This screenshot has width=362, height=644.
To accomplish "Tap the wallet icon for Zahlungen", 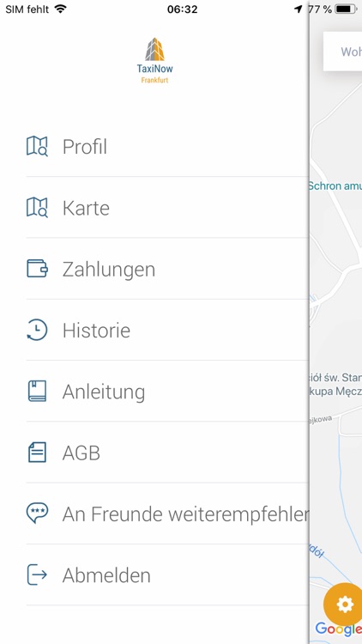I will pos(37,269).
